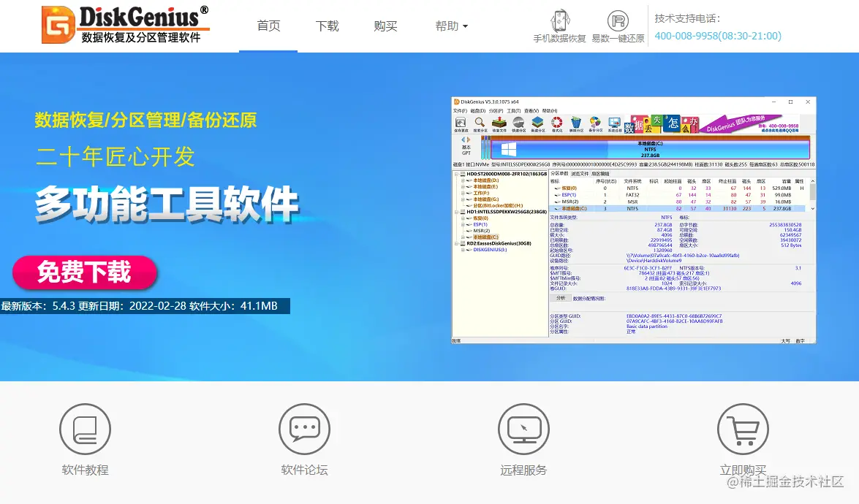Expand 本地磁盘(D:) in the disk tree

462,180
